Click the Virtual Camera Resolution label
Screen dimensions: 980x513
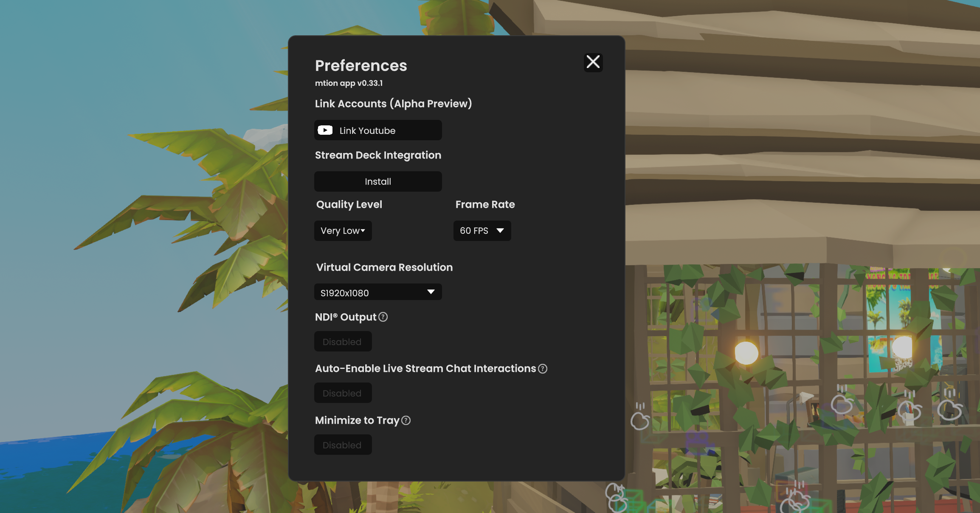click(x=384, y=267)
